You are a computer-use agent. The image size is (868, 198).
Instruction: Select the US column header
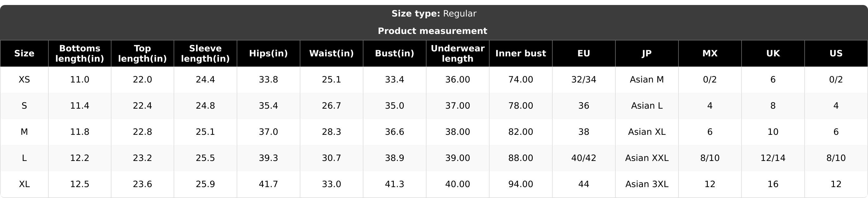pyautogui.click(x=836, y=54)
